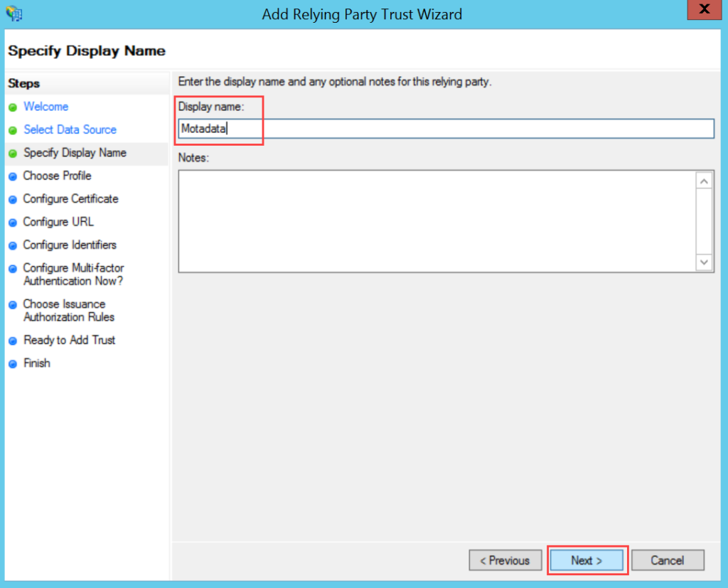
Task: Click the green bullet beside Select Data Source
Action: [x=12, y=131]
